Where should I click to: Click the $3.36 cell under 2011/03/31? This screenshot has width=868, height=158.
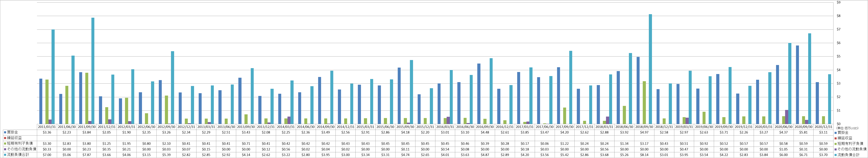click(x=47, y=132)
